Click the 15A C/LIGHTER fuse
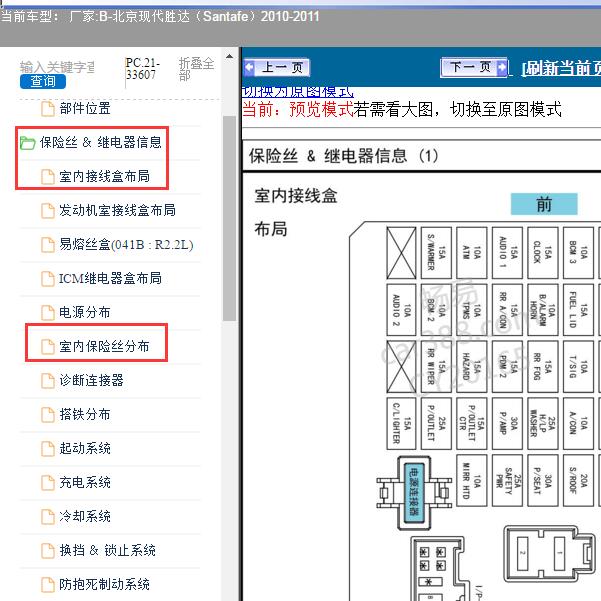The height and width of the screenshot is (601, 601). coord(401,424)
